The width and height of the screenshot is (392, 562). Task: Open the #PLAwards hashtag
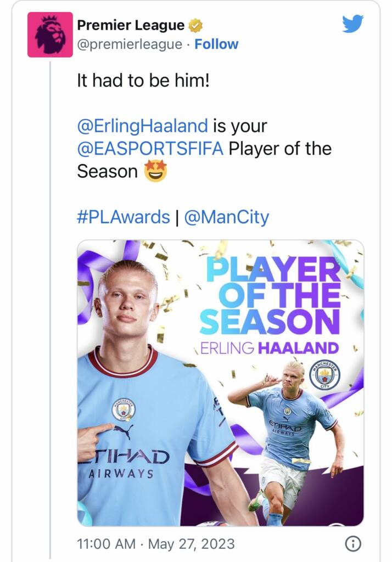(124, 217)
